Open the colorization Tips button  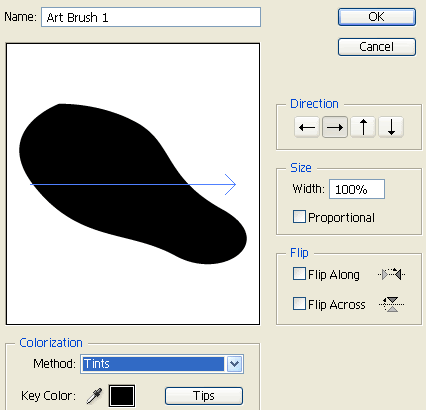(x=204, y=396)
